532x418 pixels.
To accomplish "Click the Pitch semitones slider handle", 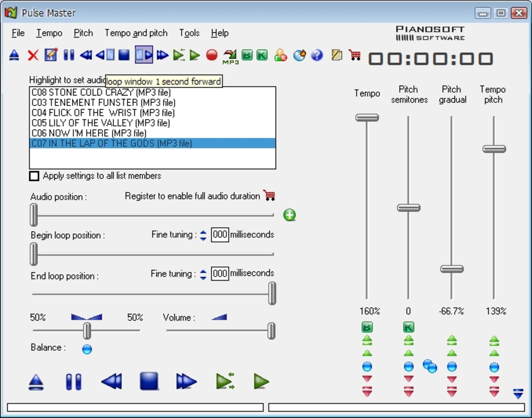I will [x=409, y=207].
